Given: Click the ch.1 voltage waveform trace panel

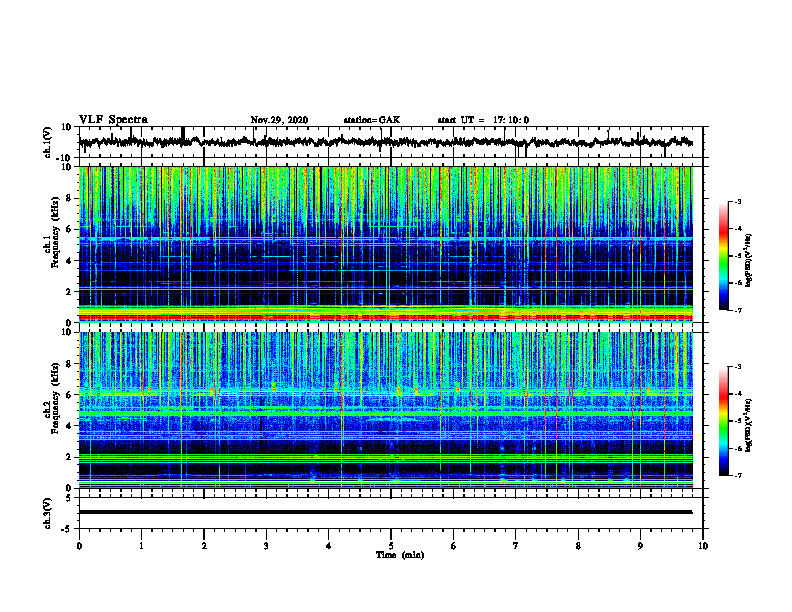Looking at the screenshot, I should coord(390,142).
